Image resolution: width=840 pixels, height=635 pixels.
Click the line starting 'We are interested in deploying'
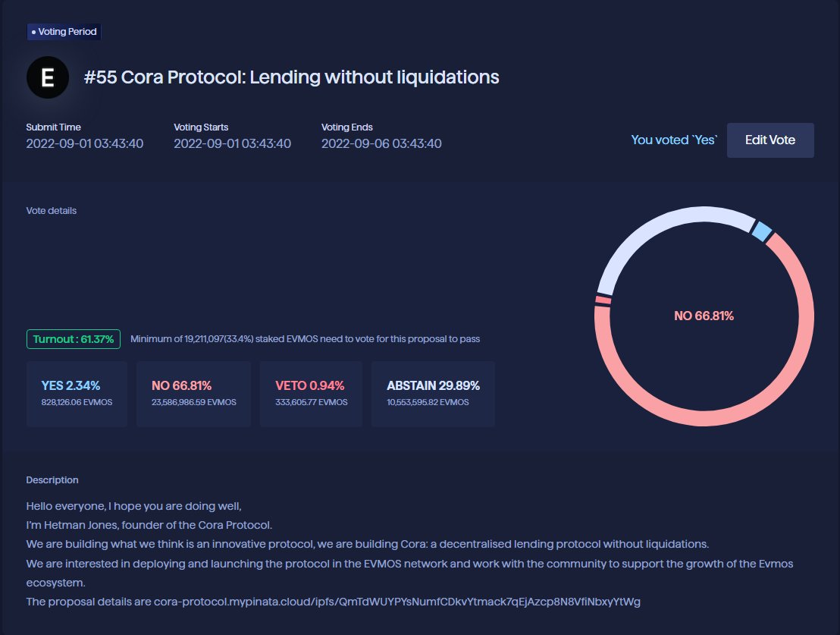410,574
